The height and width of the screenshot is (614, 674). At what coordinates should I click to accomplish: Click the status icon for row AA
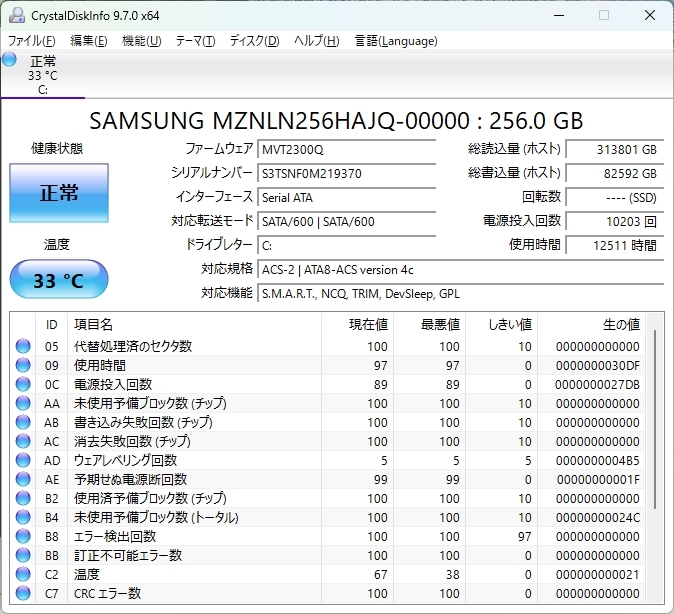(x=23, y=403)
